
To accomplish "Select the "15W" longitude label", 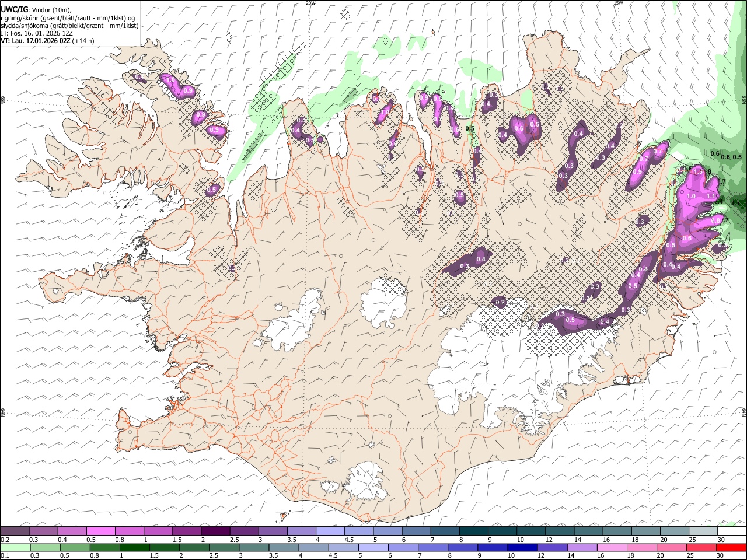I will (618, 3).
